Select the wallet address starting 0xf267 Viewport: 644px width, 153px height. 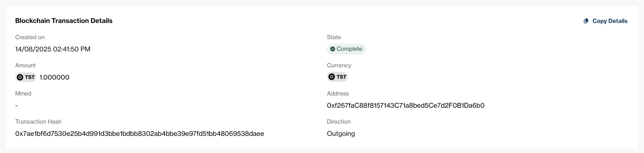pos(406,106)
